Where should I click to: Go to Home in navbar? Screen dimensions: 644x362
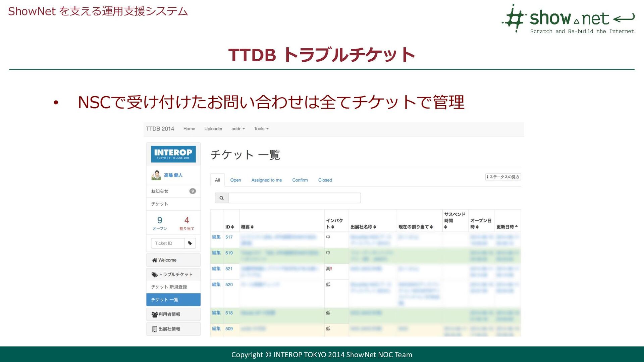(x=189, y=129)
